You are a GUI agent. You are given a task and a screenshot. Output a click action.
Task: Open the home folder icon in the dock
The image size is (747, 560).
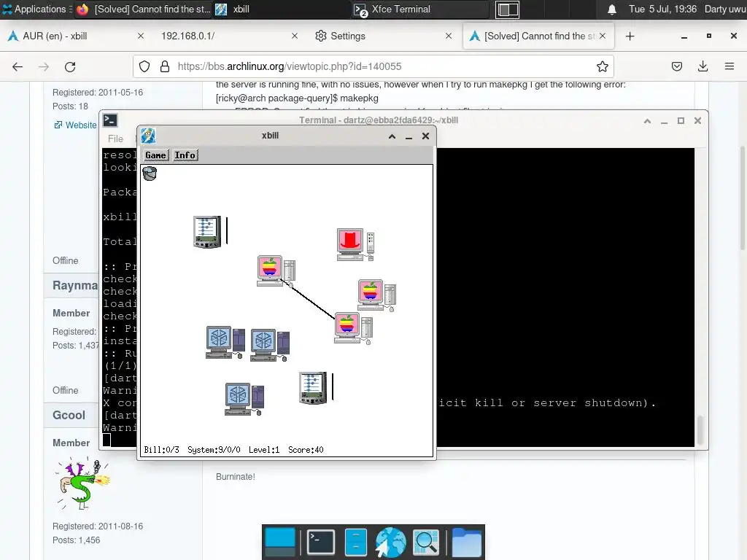[x=466, y=542]
